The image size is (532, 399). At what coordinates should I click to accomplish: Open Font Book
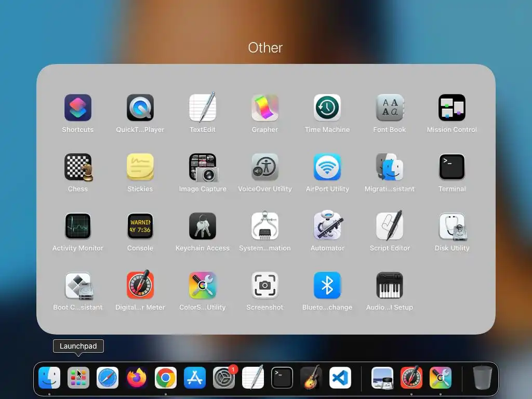[x=390, y=108]
